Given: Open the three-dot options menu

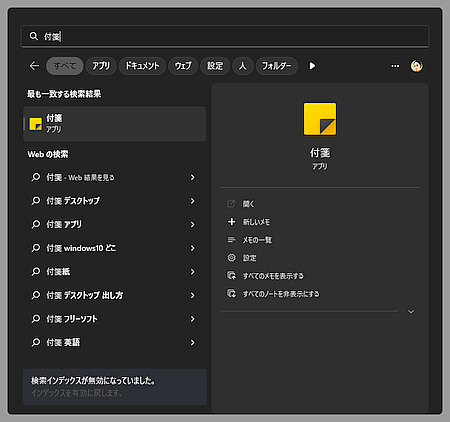Looking at the screenshot, I should point(395,66).
